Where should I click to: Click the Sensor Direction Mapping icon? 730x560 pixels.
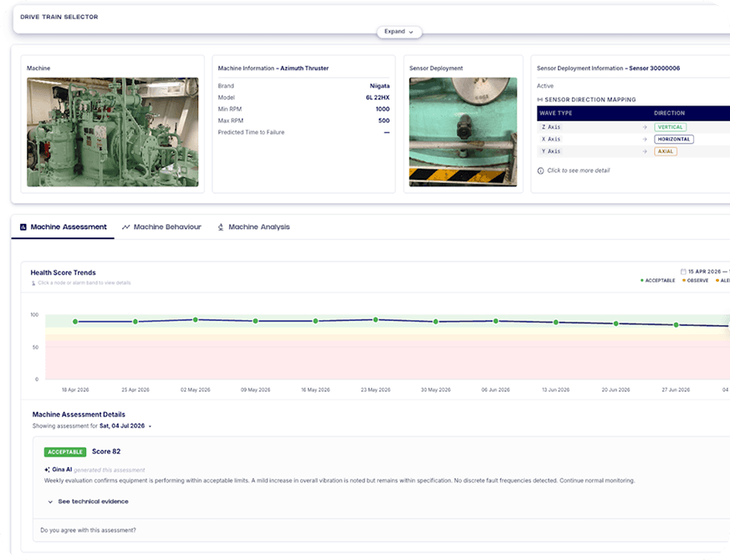point(539,99)
